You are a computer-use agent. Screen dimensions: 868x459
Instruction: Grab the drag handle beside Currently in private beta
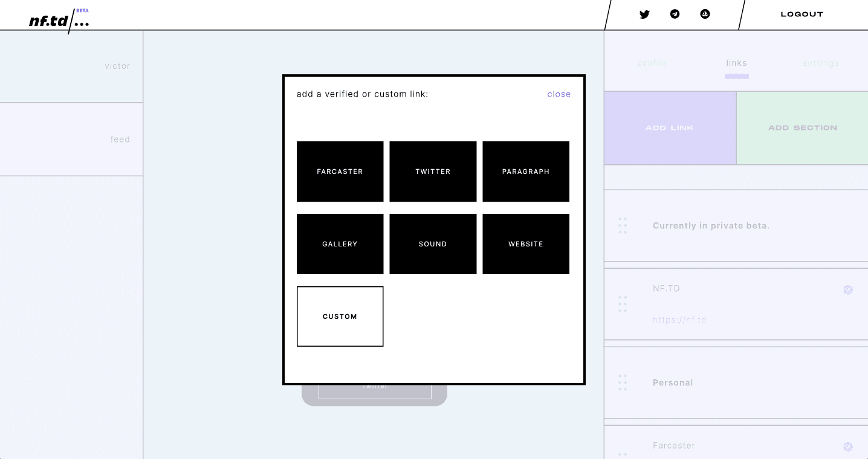(623, 225)
